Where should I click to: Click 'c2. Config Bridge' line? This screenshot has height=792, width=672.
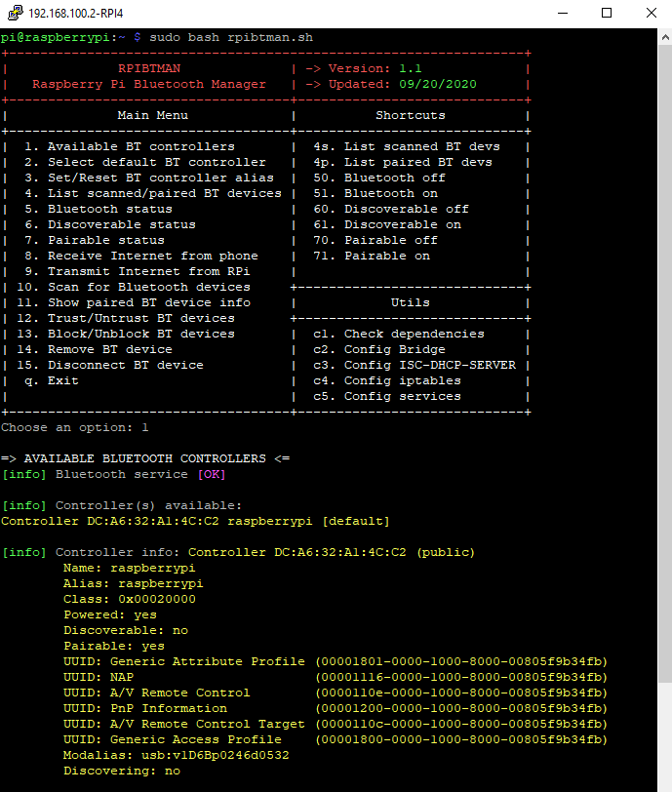click(x=379, y=350)
